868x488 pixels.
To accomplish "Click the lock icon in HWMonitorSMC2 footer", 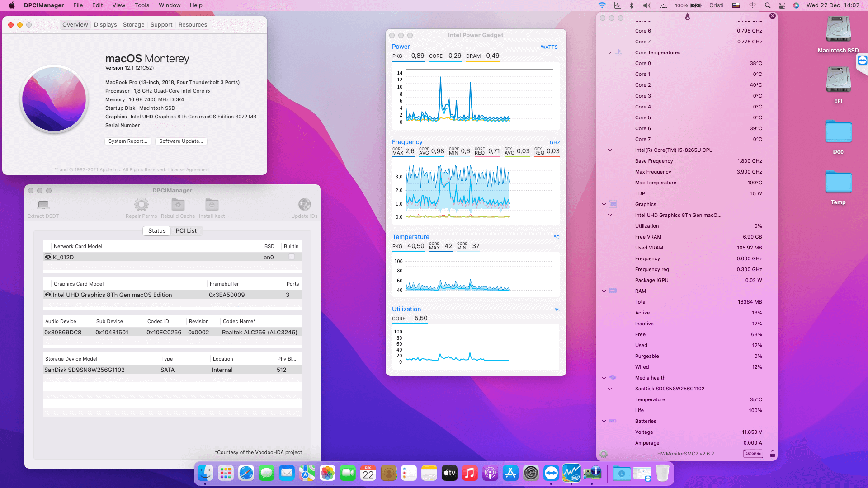I will click(x=773, y=454).
